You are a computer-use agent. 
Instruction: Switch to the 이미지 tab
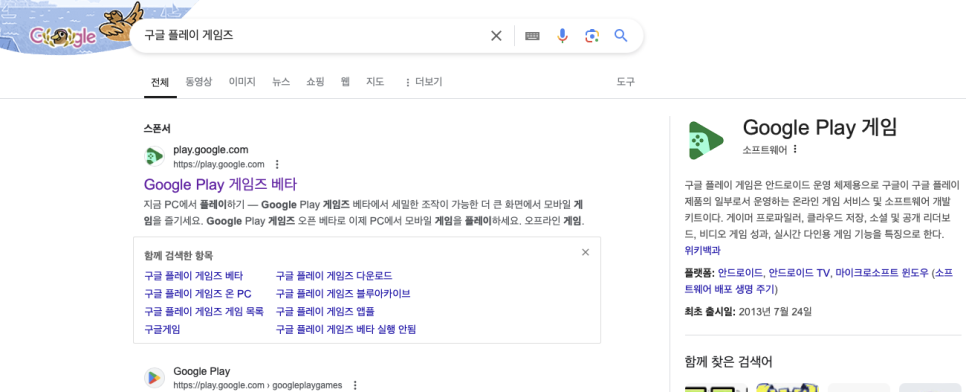tap(242, 81)
